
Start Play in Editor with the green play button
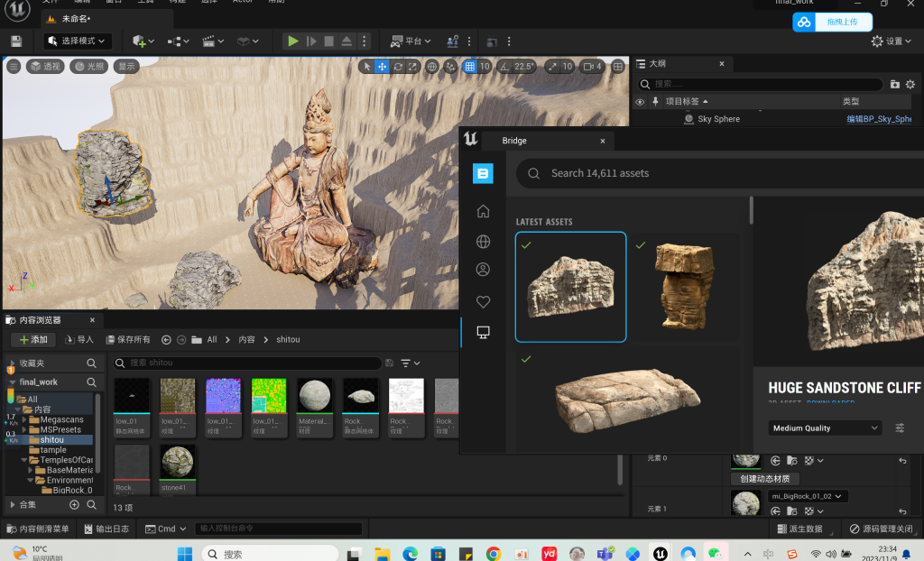tap(293, 41)
